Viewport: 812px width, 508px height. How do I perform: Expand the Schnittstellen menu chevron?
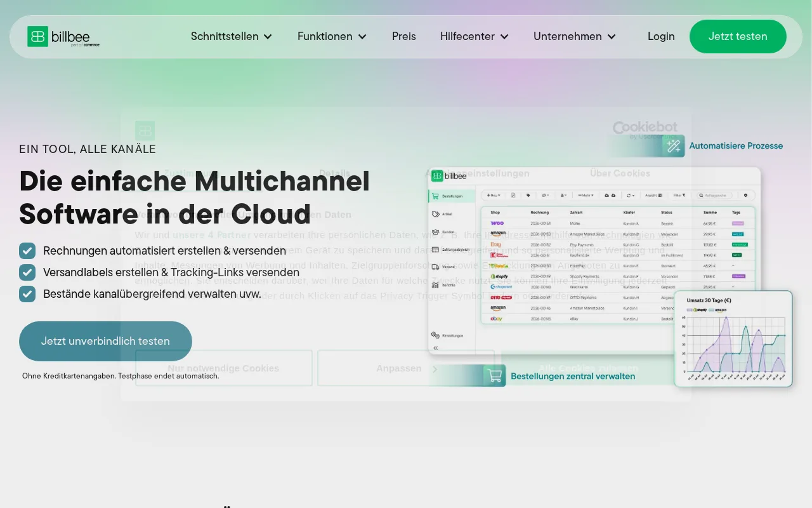point(268,37)
